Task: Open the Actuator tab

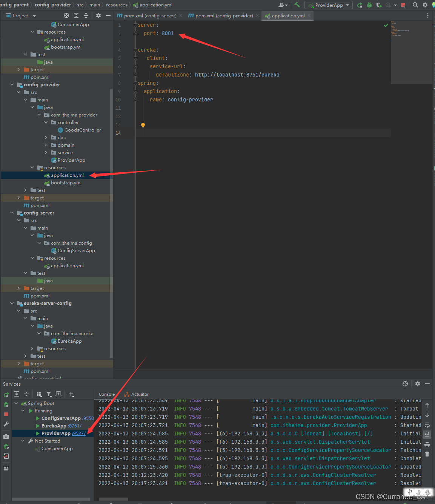Action: click(x=137, y=394)
